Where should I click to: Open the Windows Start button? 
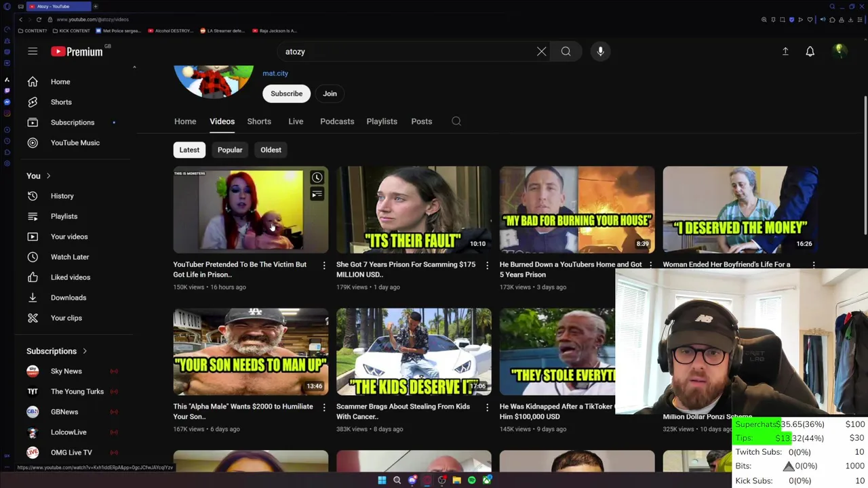[382, 481]
